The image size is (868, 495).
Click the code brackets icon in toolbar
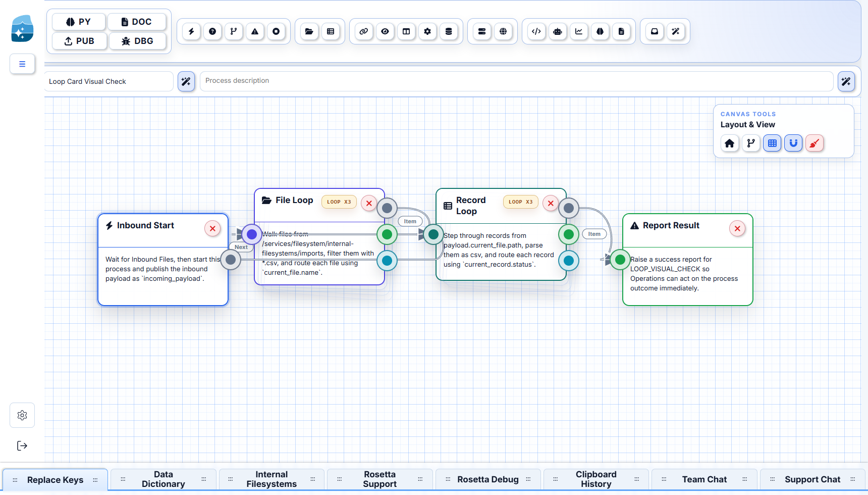(x=536, y=31)
